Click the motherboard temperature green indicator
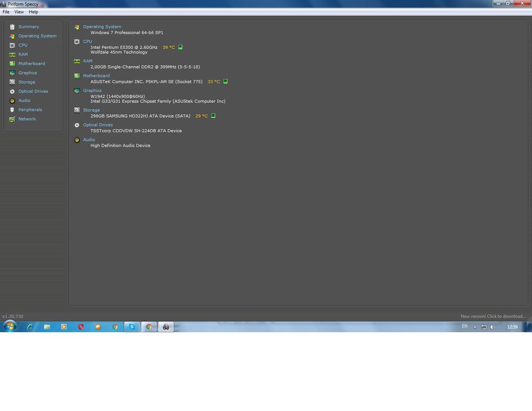 [x=225, y=81]
